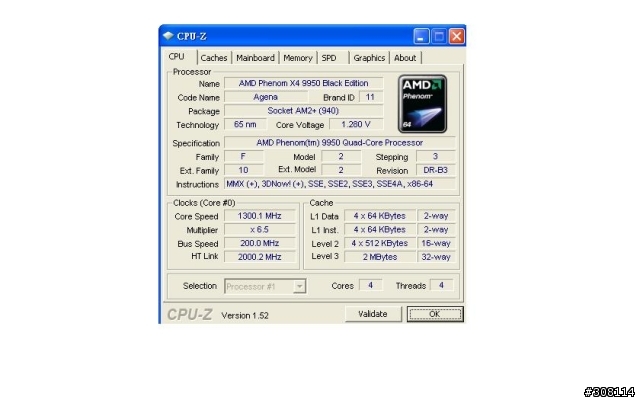Minimize the CPU-Z window
Image resolution: width=640 pixels, height=400 pixels.
click(x=421, y=36)
